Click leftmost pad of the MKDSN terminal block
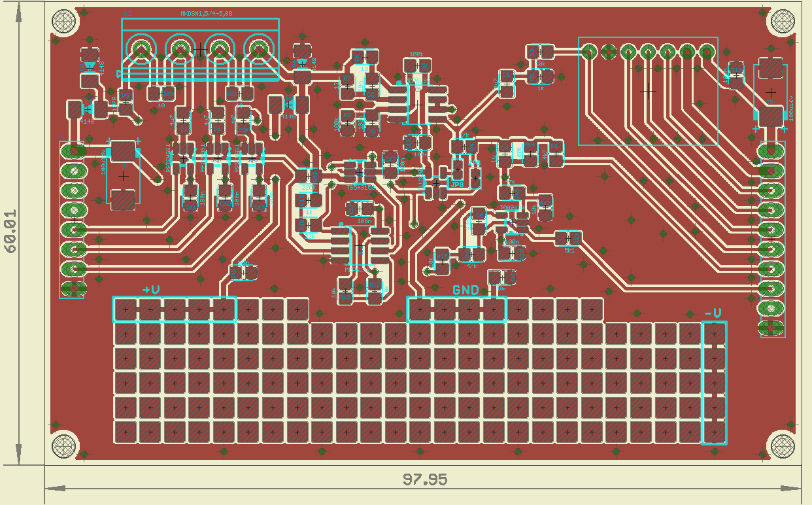 141,49
